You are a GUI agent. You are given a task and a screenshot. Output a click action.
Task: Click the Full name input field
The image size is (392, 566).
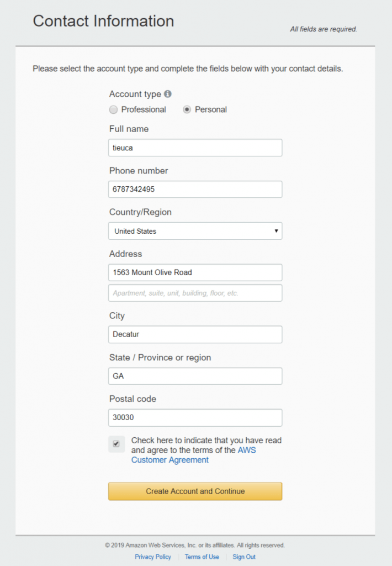pyautogui.click(x=195, y=148)
